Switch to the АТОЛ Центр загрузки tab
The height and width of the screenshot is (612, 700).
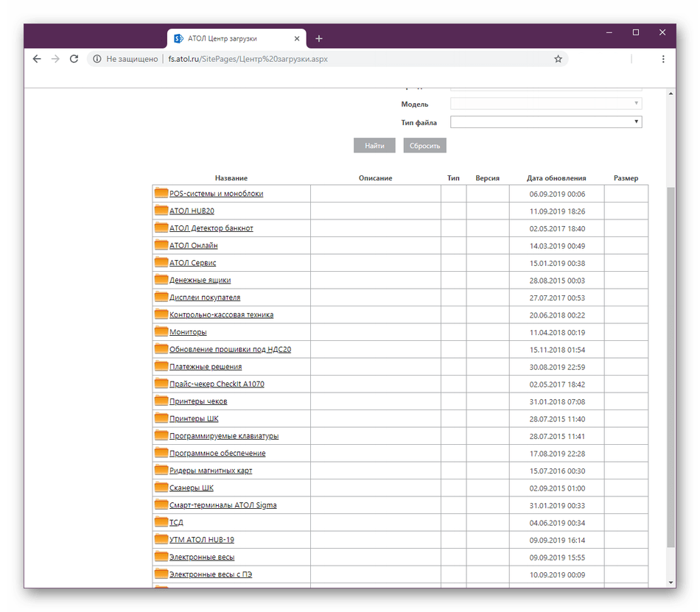[237, 39]
